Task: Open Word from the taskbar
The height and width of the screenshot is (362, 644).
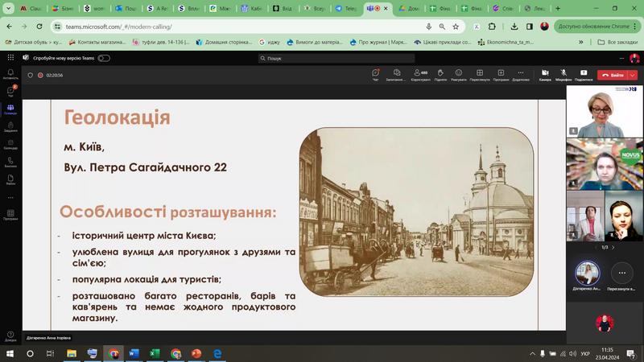Action: click(x=134, y=353)
